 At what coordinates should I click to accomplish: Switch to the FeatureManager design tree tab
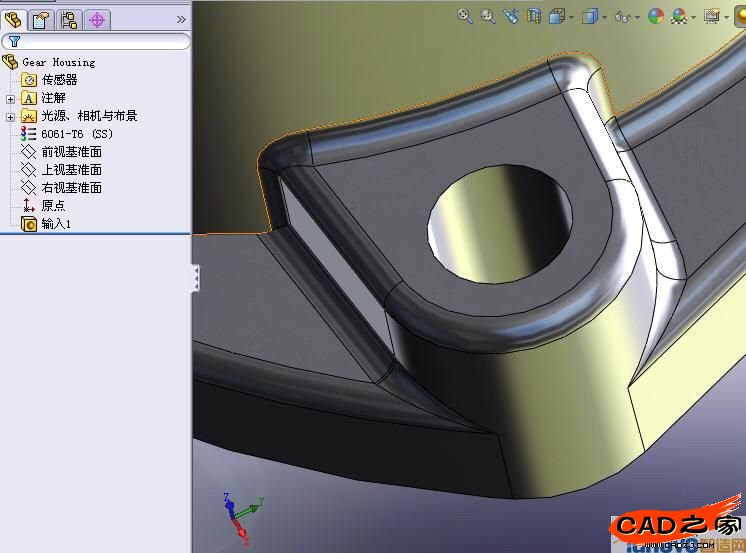click(x=14, y=18)
